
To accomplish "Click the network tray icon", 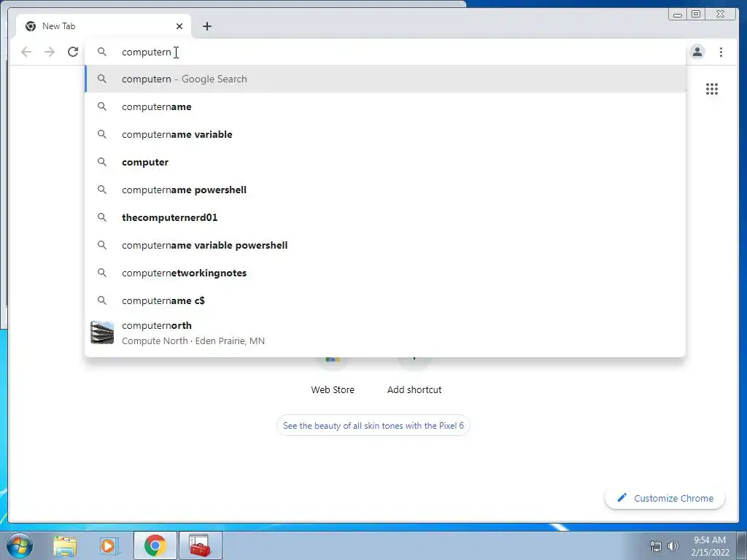I will tap(656, 546).
